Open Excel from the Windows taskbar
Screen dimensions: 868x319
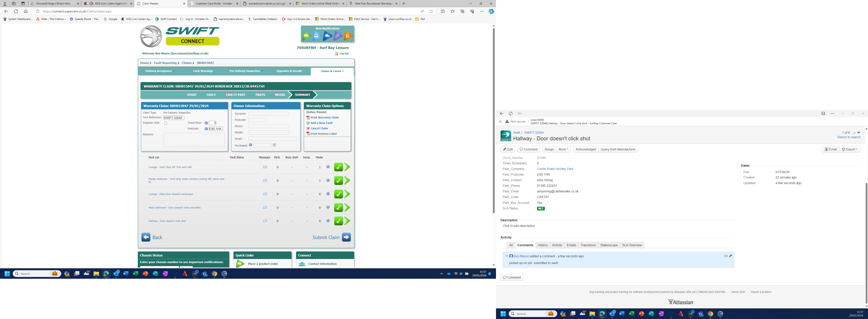tap(135, 274)
